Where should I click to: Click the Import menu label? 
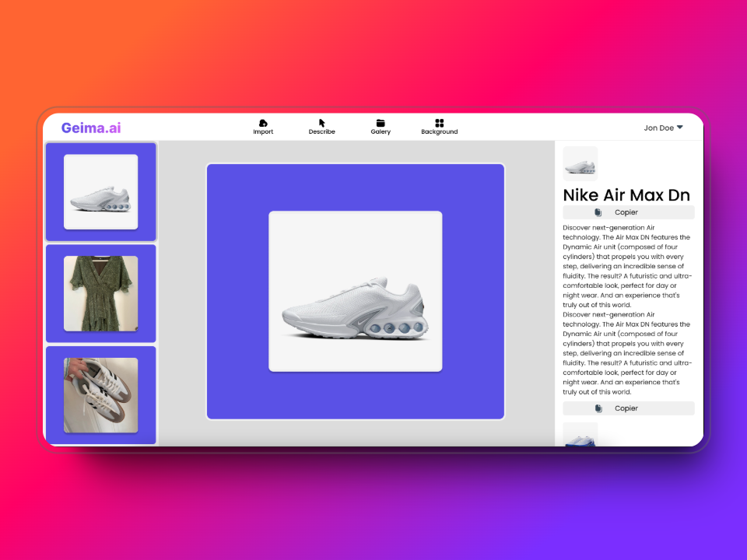click(x=263, y=132)
